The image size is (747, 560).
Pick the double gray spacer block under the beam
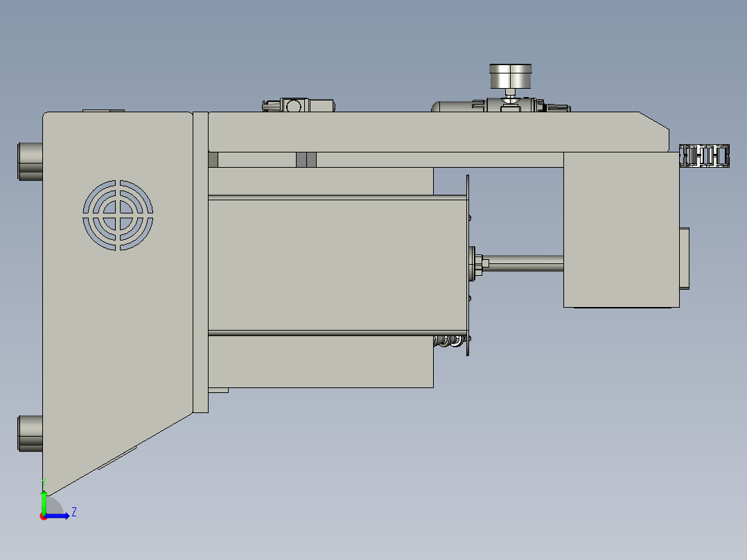(x=306, y=159)
